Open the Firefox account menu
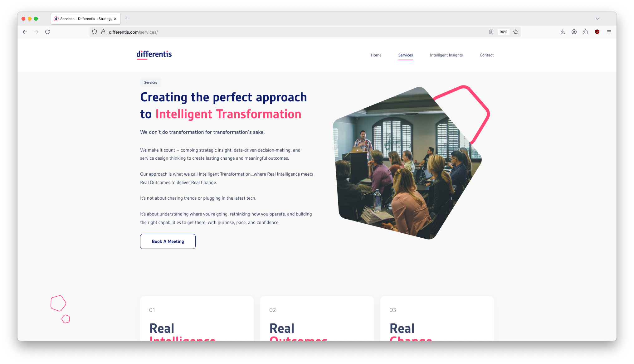 coord(574,32)
